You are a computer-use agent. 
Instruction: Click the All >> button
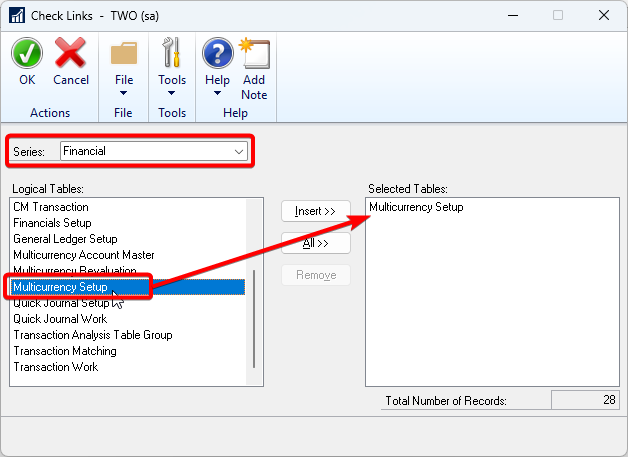tap(315, 243)
